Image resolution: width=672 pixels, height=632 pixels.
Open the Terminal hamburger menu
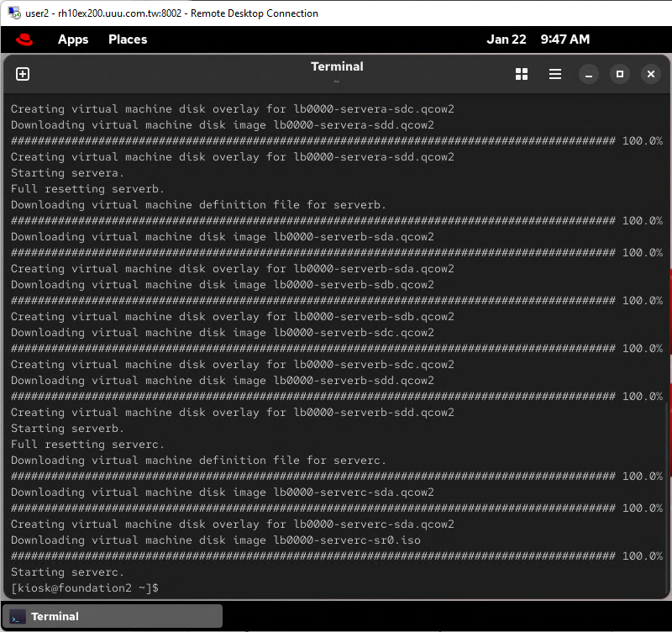tap(555, 74)
